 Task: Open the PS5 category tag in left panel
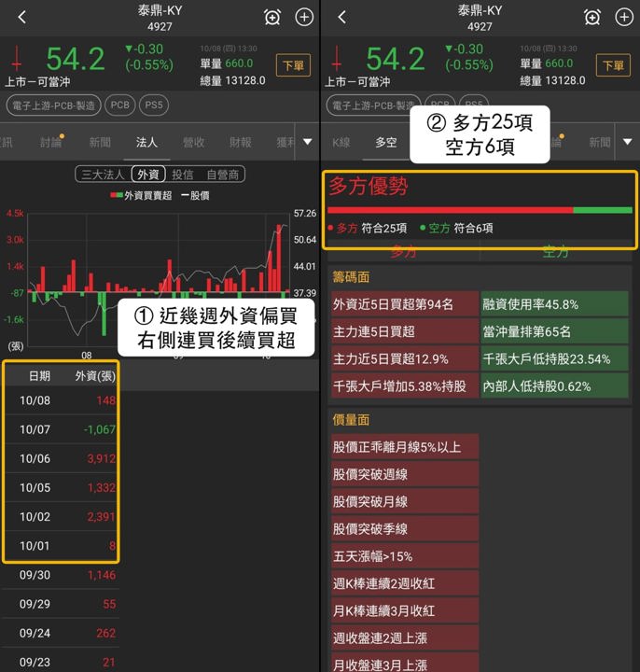point(154,105)
